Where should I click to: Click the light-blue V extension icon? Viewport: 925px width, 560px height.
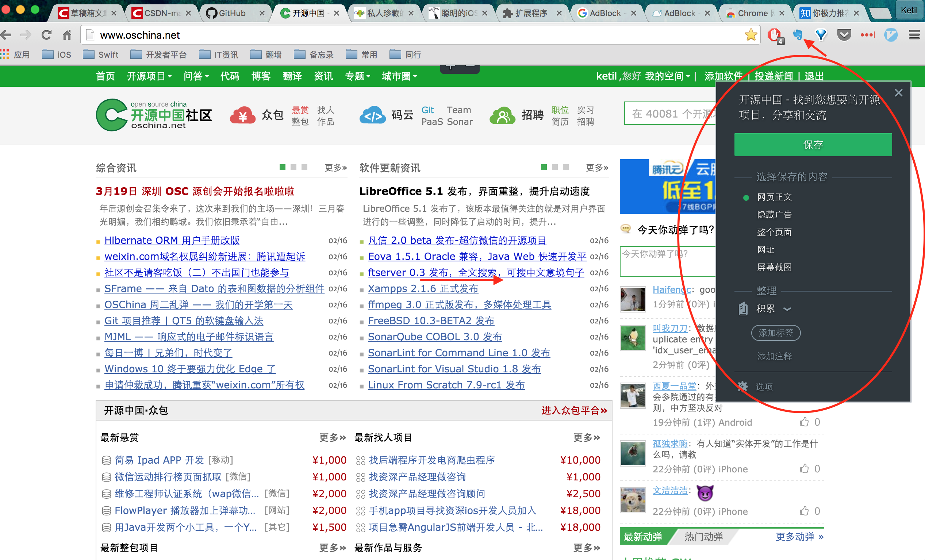891,35
